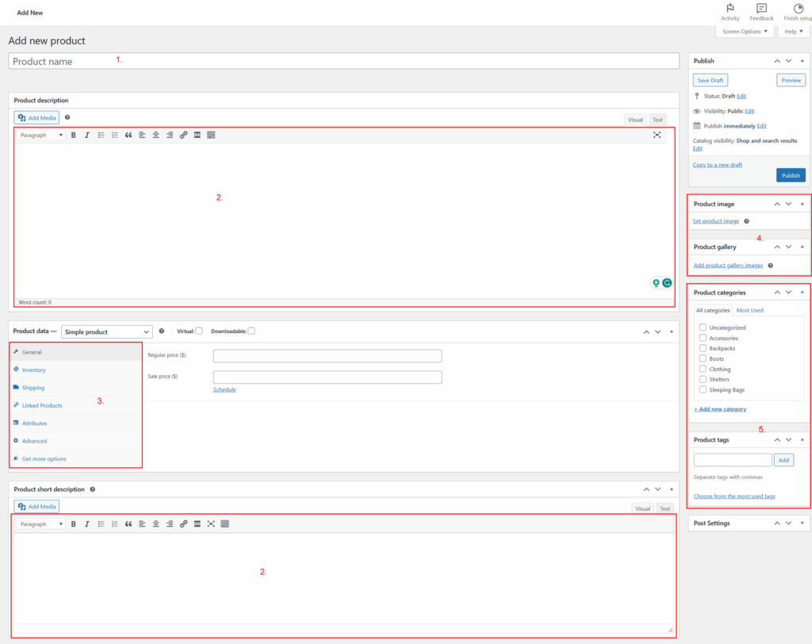
Task: Click the Product name input field
Action: (343, 61)
